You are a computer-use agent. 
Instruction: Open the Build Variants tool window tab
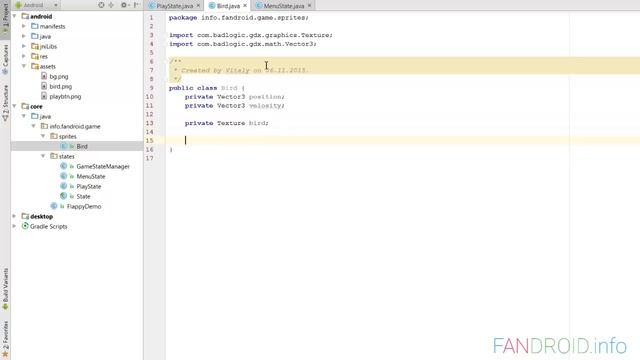[x=5, y=289]
